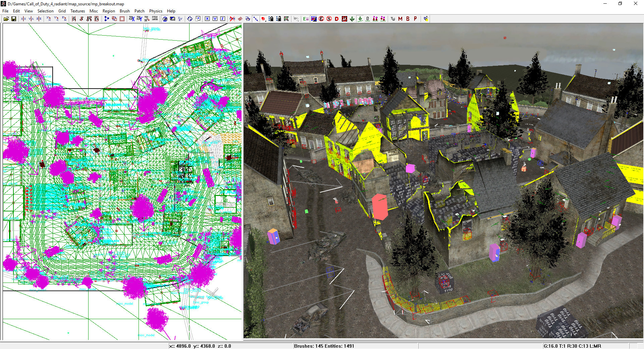644x349 pixels.
Task: Open the Textures menu
Action: 77,11
